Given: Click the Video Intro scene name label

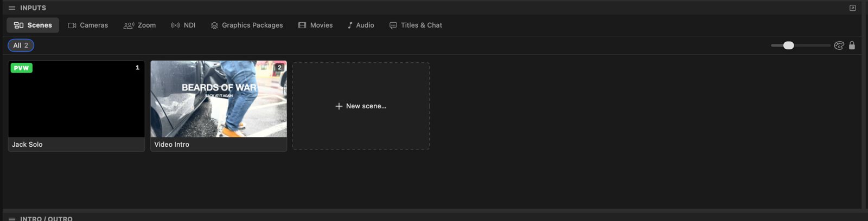Looking at the screenshot, I should point(172,145).
